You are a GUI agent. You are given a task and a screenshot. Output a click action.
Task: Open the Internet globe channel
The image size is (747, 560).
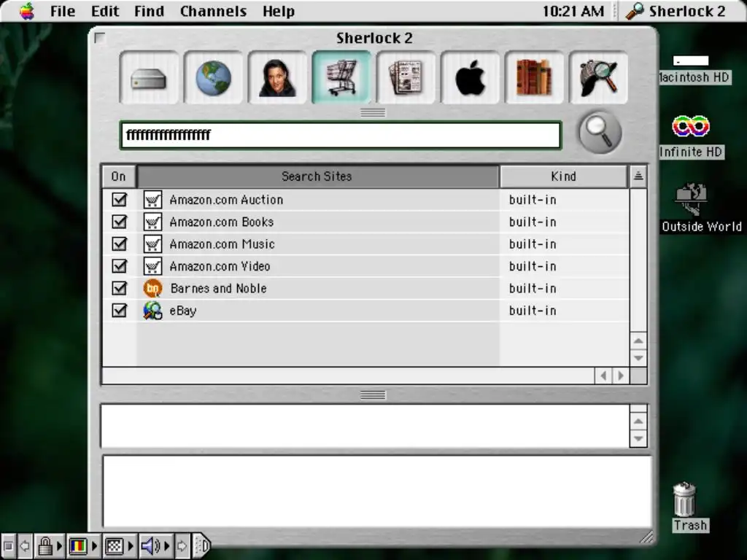(214, 77)
